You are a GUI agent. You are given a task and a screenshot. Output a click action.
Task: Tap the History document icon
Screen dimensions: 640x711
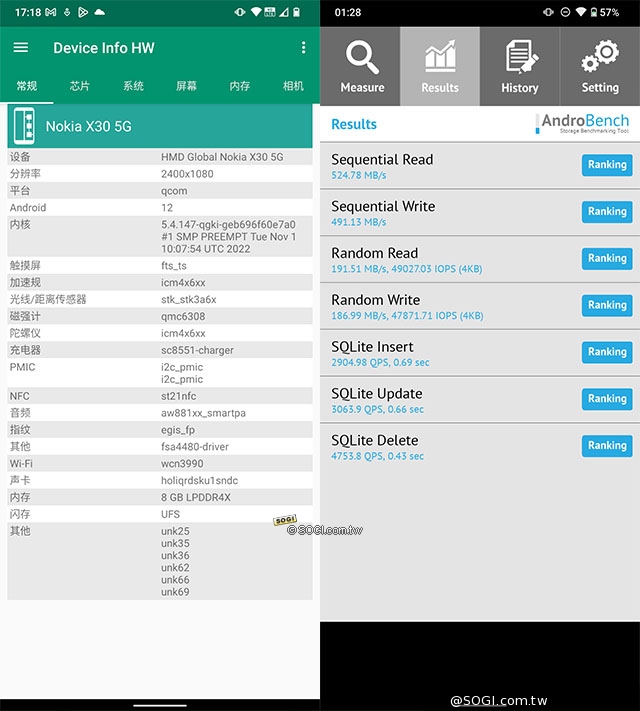pos(521,56)
